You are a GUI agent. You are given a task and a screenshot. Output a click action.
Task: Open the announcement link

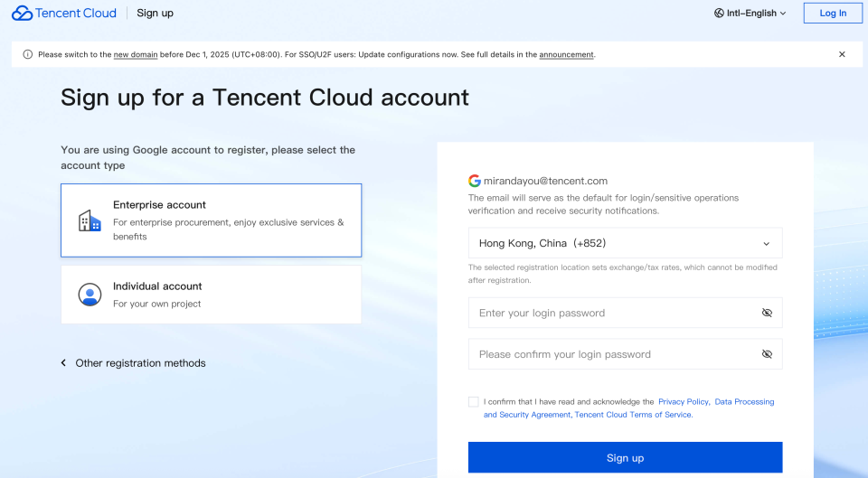[566, 55]
